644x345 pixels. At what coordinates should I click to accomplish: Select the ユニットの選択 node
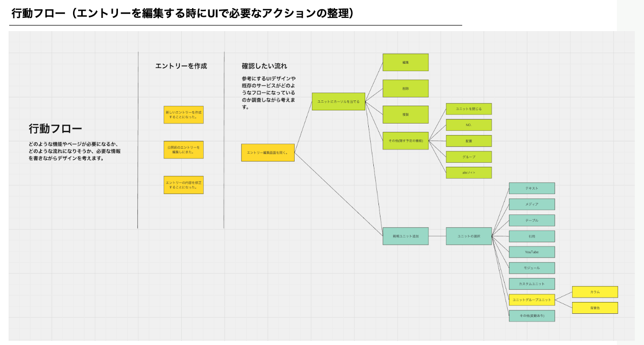pyautogui.click(x=468, y=236)
